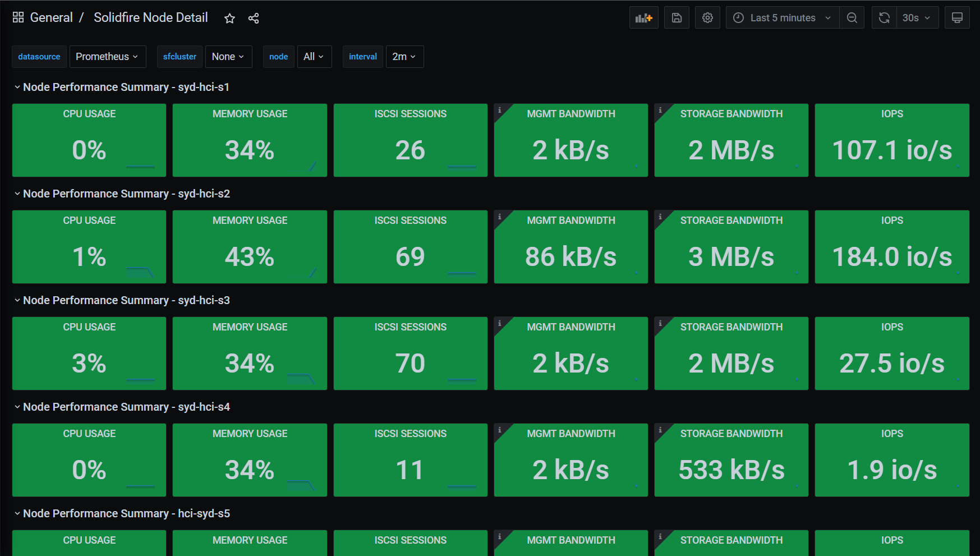Show info for hci-syd-s5 MGMT Bandwidth
The image size is (980, 556).
499,536
